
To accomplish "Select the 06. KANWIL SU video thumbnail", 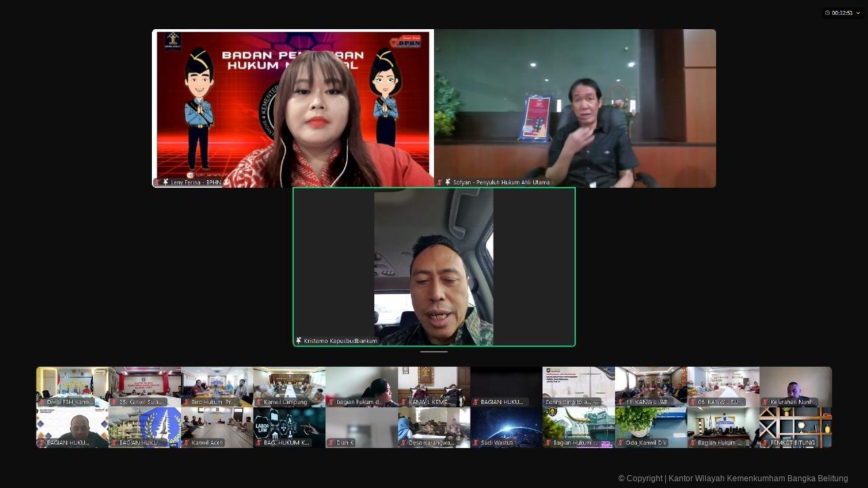I will 723,386.
